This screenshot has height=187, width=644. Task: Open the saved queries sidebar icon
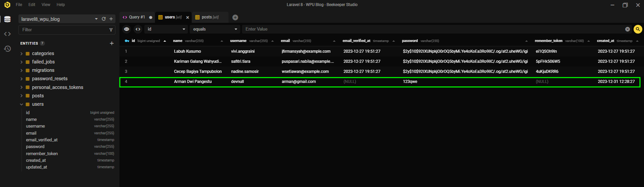coord(7,34)
